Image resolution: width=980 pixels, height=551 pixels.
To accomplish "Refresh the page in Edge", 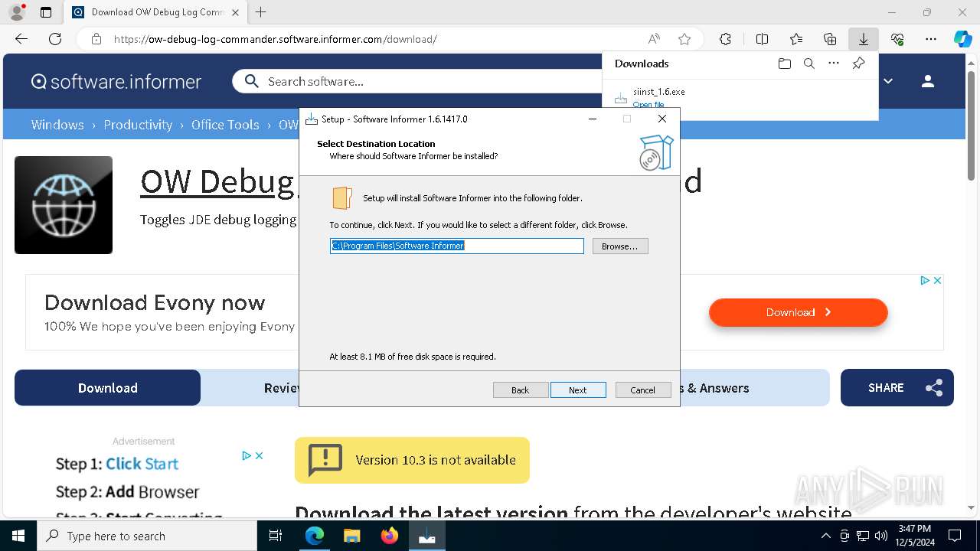I will 55,39.
